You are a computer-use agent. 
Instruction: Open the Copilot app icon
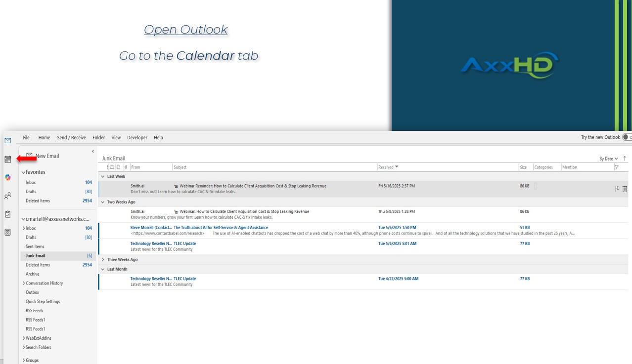coord(8,177)
